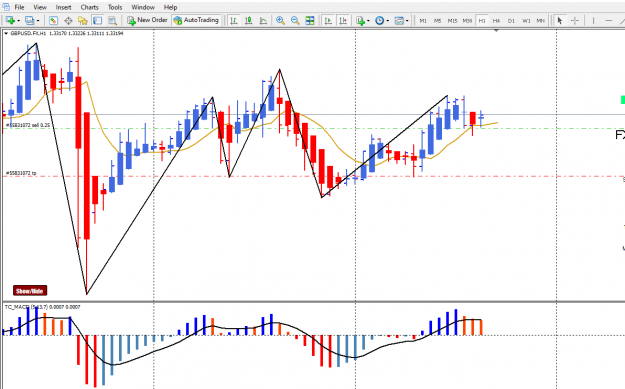Viewport: 625px width, 389px height.
Task: Select the H1 timeframe
Action: [482, 20]
